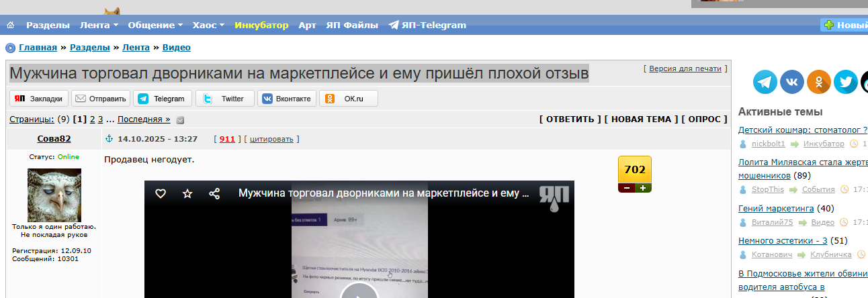Open topic В Подмосковье жители обвинили
The image size is (868, 298).
coord(803,280)
